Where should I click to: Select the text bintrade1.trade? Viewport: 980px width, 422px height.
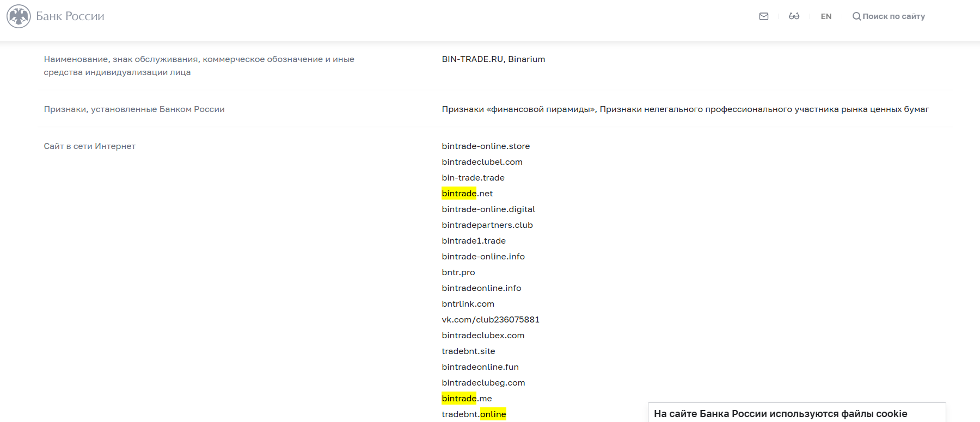point(474,241)
